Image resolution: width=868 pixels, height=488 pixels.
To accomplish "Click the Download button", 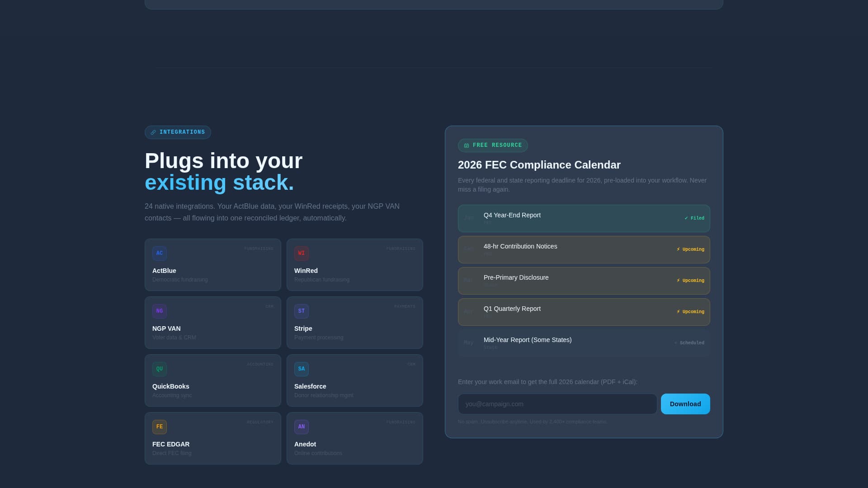I will [x=685, y=404].
